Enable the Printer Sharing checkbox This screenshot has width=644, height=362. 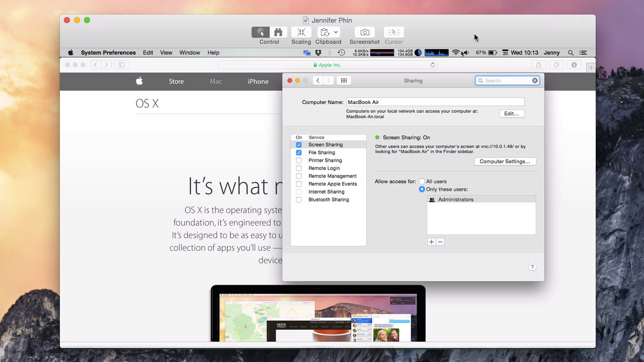coord(299,160)
